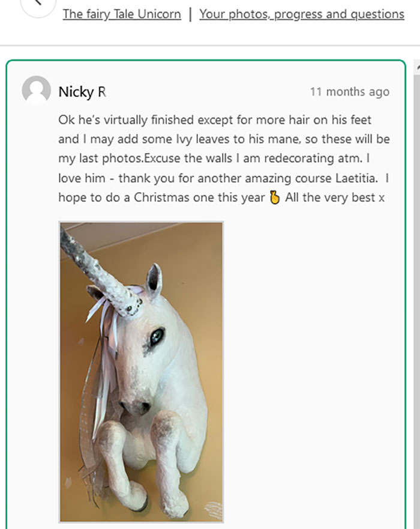Click the 11 months ago timestamp

click(x=350, y=92)
